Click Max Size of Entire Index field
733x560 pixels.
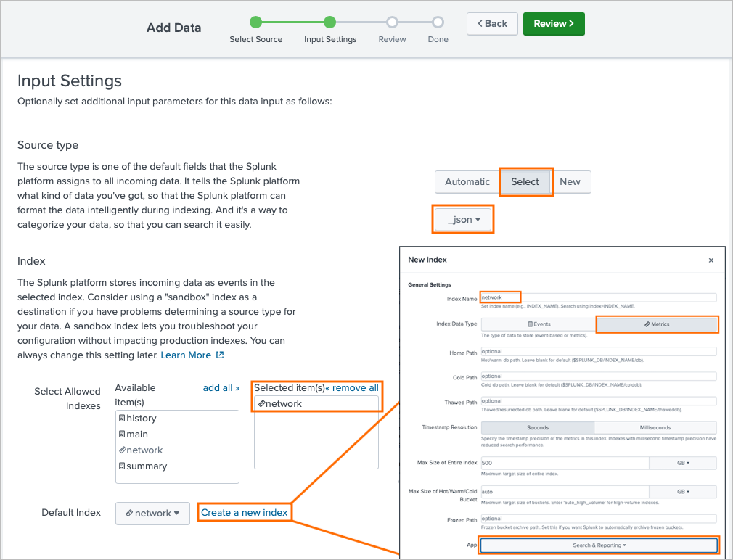point(565,463)
